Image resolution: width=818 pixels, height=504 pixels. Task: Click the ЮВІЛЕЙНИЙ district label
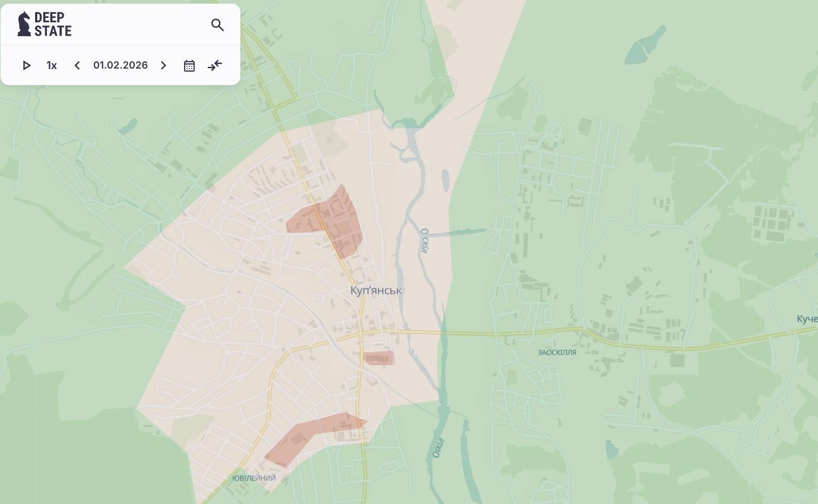point(254,478)
